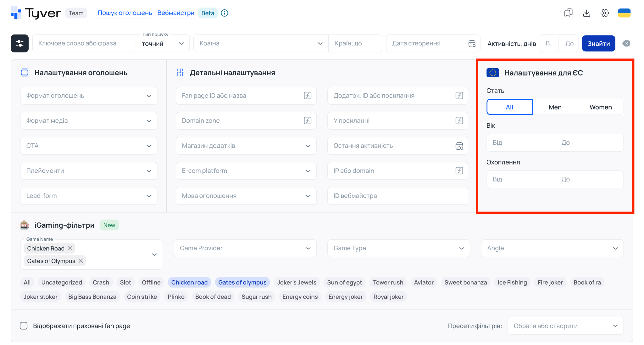Remove the Gates of Olympus tag
The width and height of the screenshot is (644, 345).
tap(81, 261)
